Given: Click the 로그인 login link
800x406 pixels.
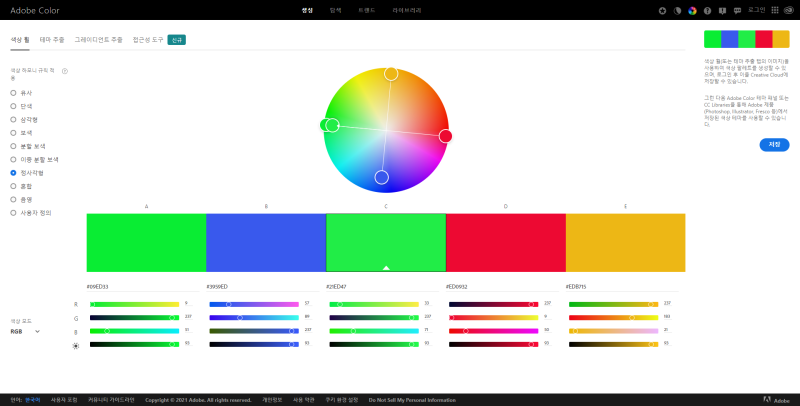Looking at the screenshot, I should coord(756,10).
